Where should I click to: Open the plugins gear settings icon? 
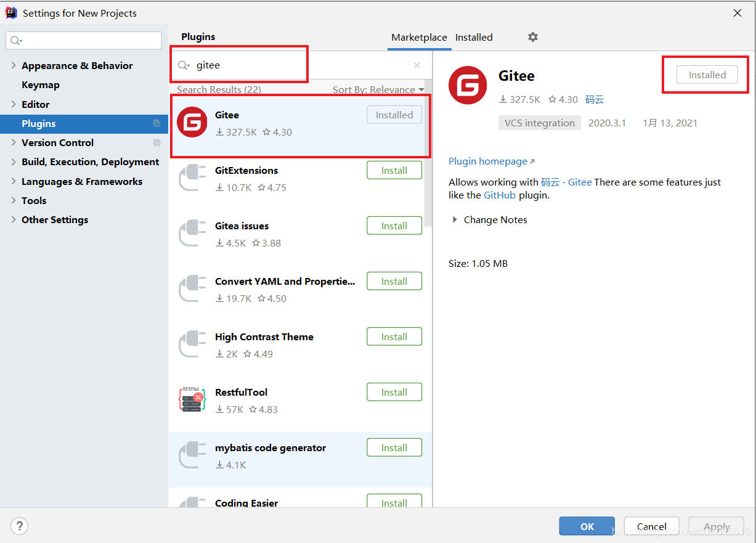point(533,37)
